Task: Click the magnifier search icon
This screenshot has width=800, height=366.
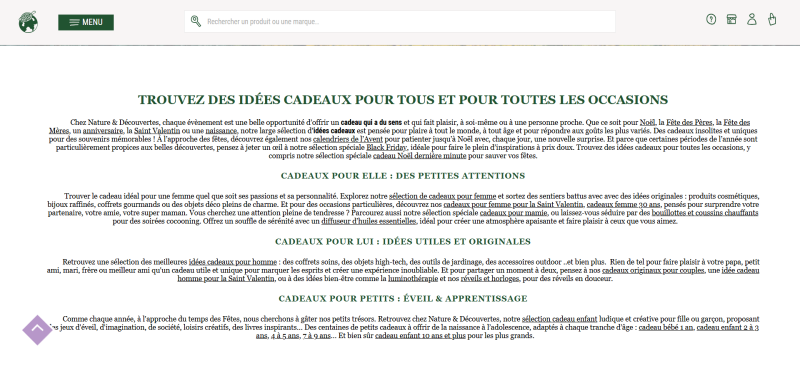Action: tap(196, 21)
